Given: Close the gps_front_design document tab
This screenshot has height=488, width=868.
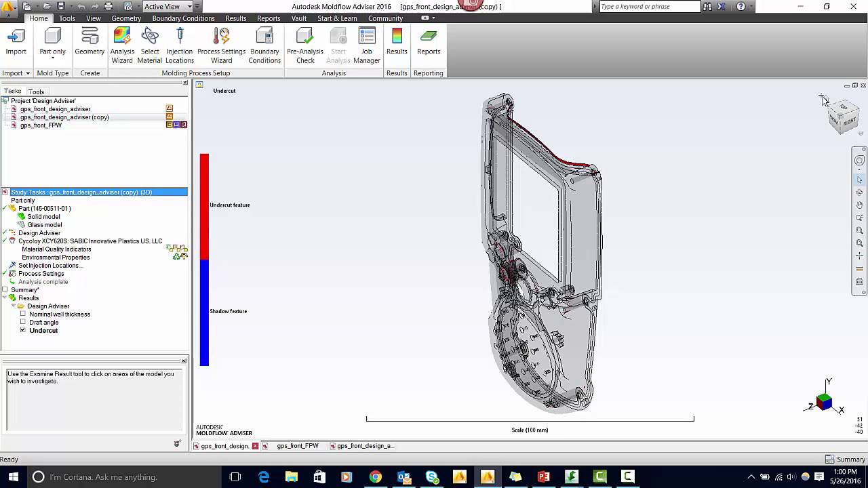Looking at the screenshot, I should (x=255, y=446).
